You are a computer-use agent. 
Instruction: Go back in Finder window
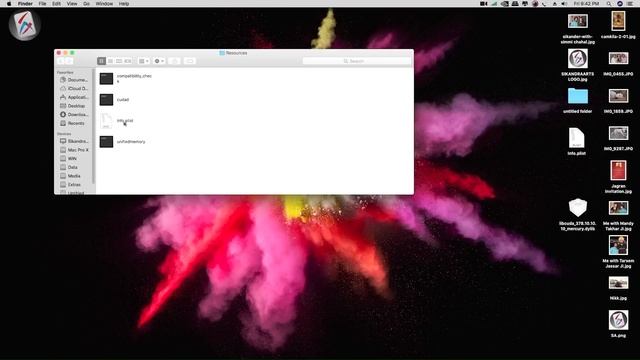tap(61, 61)
